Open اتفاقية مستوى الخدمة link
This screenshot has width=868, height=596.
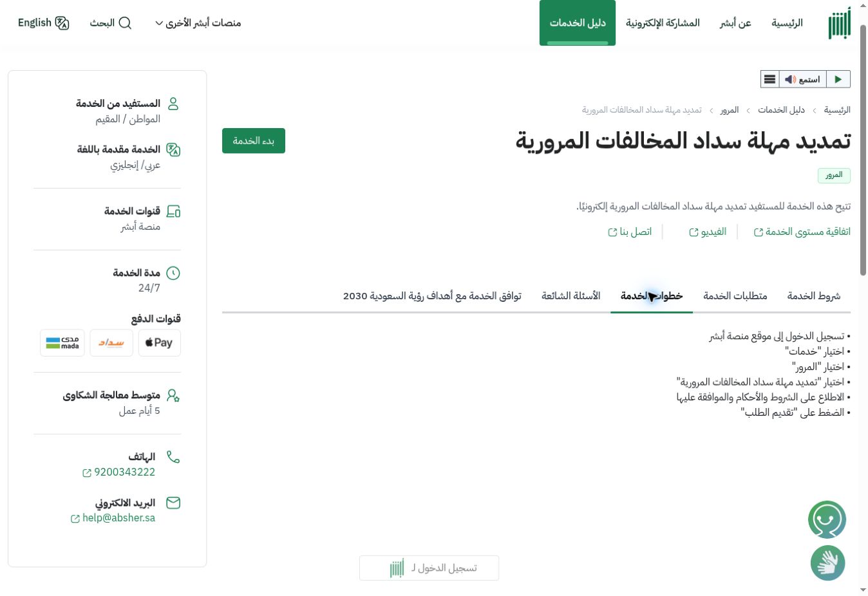click(802, 232)
